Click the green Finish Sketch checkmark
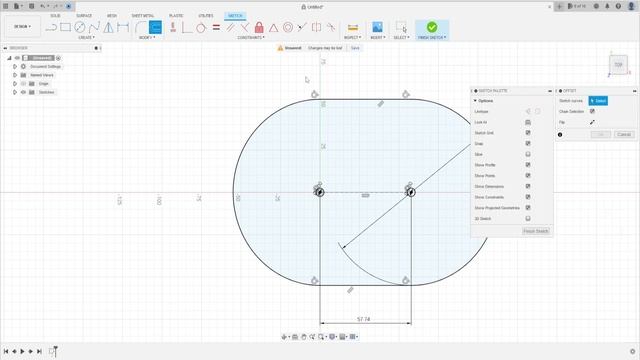Viewport: 640px width, 360px height. coord(432,27)
